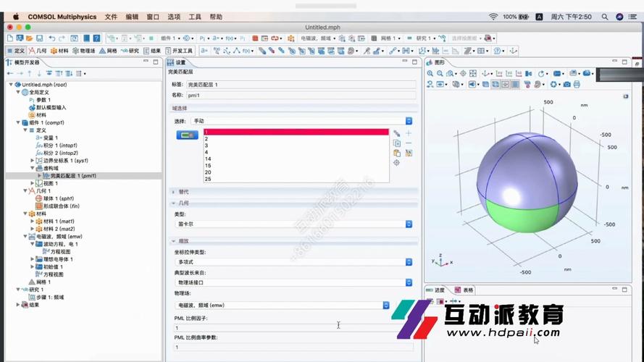Switch to the 研究 ribbon tab

(130, 51)
